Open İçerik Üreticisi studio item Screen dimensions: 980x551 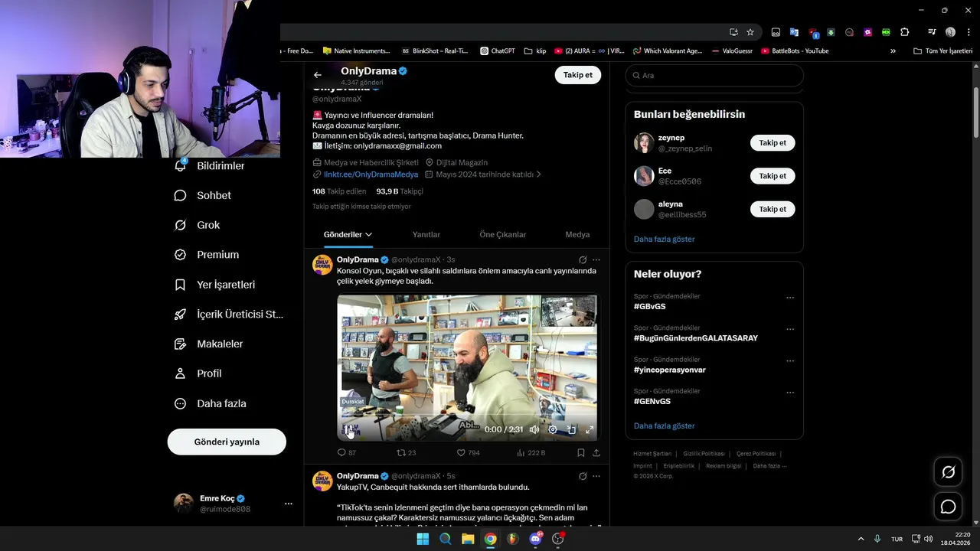229,314
